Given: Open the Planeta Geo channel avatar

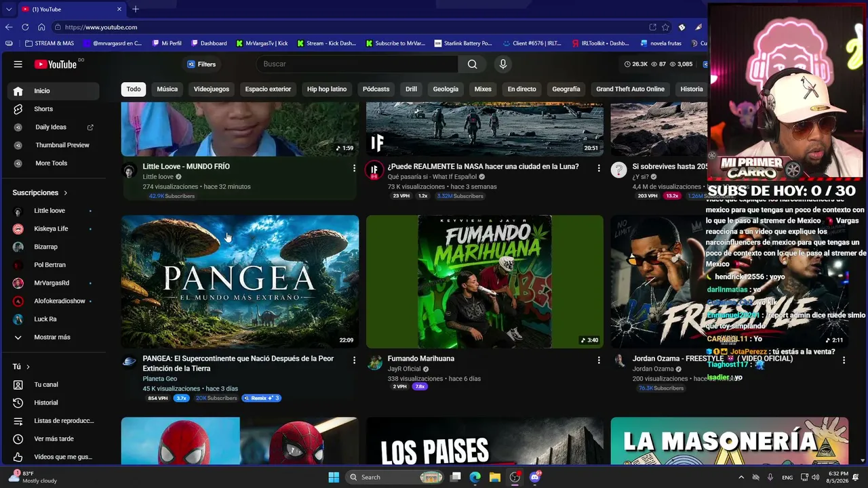Looking at the screenshot, I should [x=129, y=363].
